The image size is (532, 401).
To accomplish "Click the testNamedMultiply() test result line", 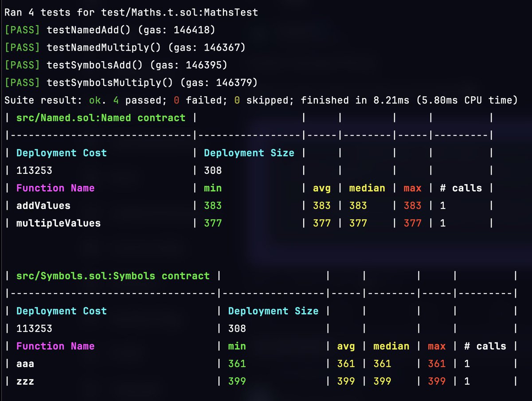I will [x=125, y=47].
